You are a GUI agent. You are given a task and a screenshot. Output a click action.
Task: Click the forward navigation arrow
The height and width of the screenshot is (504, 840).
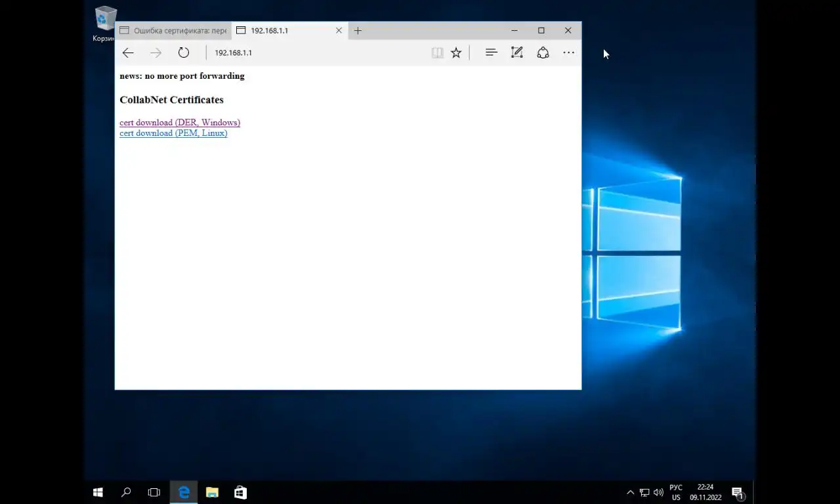(156, 52)
